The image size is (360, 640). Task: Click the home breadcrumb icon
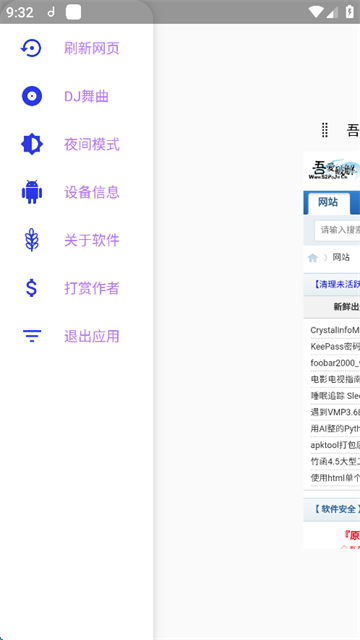(x=313, y=258)
